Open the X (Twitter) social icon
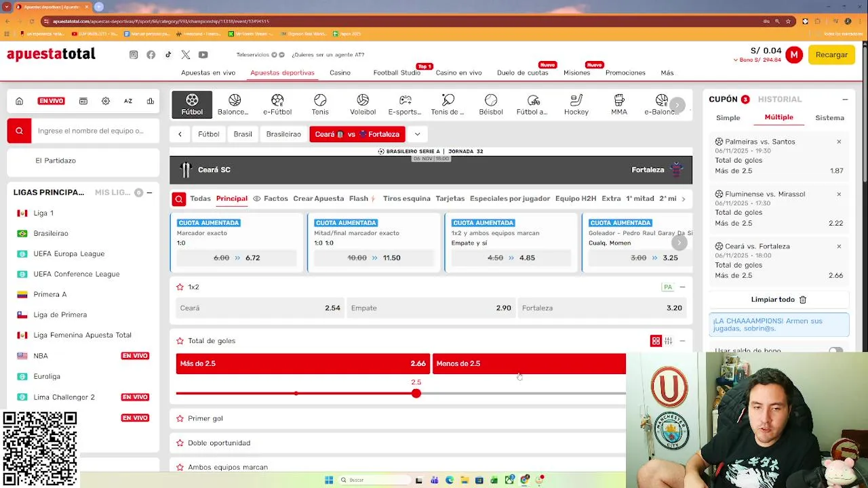The height and width of the screenshot is (488, 868). 186,55
